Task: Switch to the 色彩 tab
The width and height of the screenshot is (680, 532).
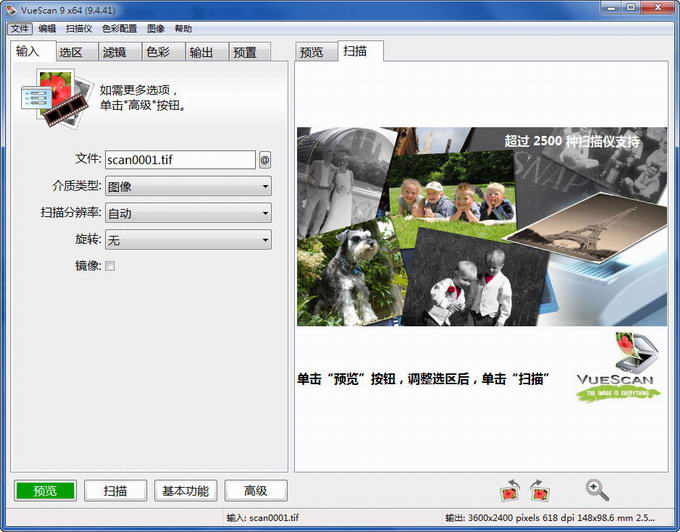Action: (x=163, y=52)
